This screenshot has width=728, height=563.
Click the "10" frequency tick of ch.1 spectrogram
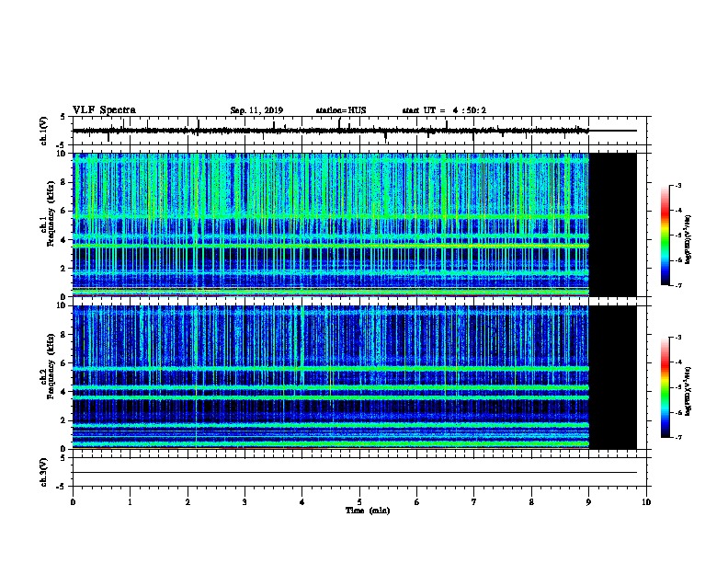(62, 154)
